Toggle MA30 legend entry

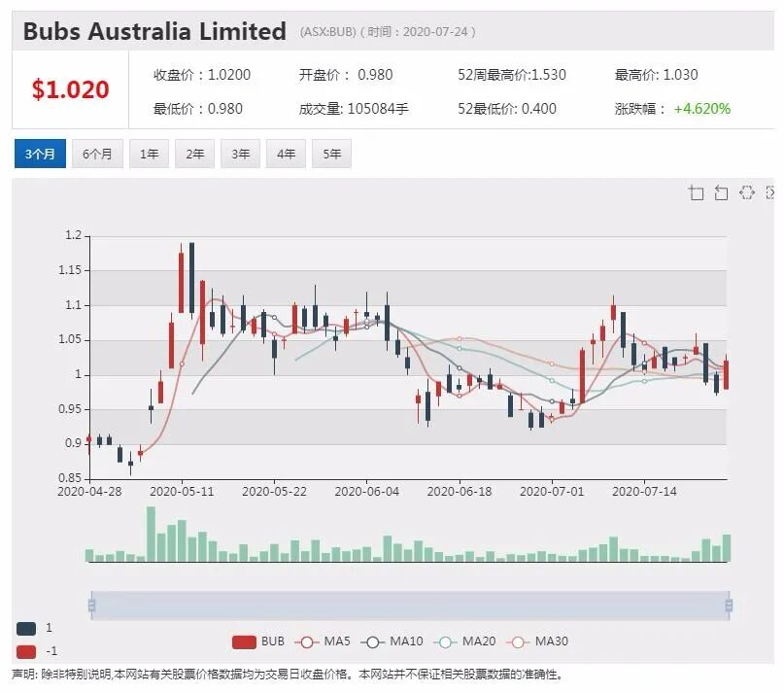pos(537,641)
